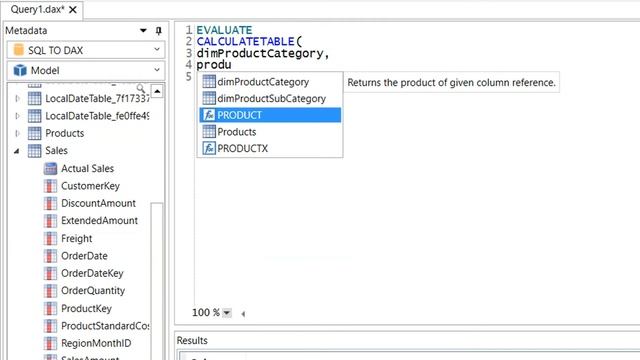
Task: Collapse the Sales table node
Action: [x=17, y=151]
